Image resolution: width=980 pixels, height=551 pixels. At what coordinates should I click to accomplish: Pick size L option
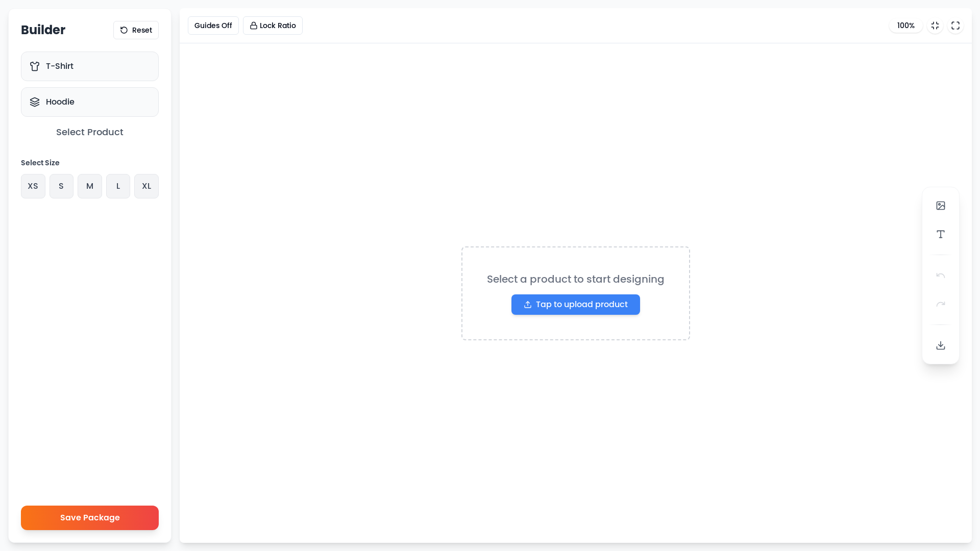118,186
